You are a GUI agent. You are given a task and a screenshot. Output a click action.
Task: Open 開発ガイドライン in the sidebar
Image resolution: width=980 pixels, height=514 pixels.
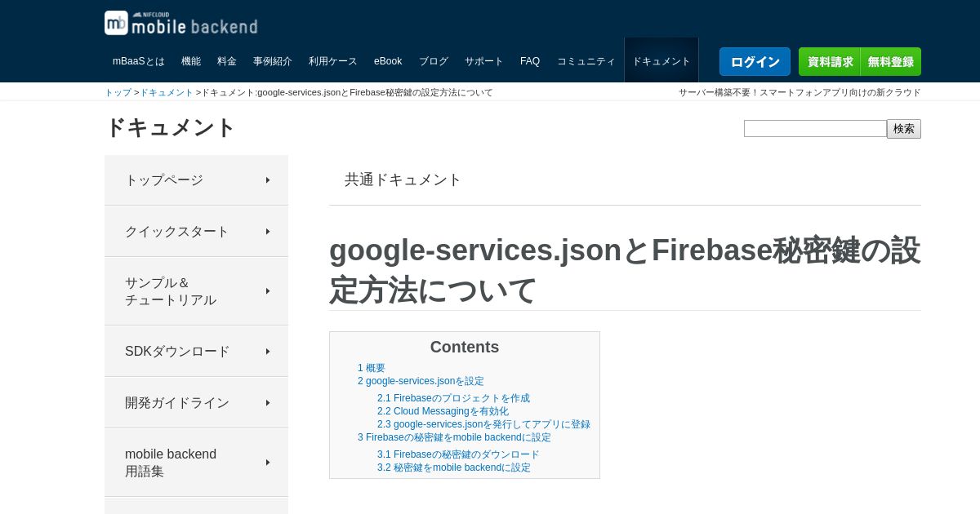pyautogui.click(x=196, y=403)
